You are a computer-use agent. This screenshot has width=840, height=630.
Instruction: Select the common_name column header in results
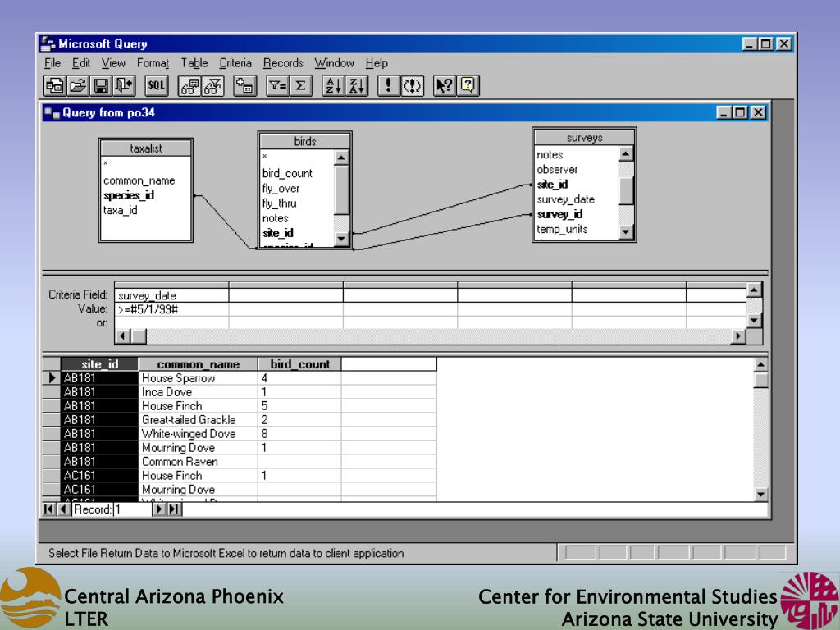[199, 364]
